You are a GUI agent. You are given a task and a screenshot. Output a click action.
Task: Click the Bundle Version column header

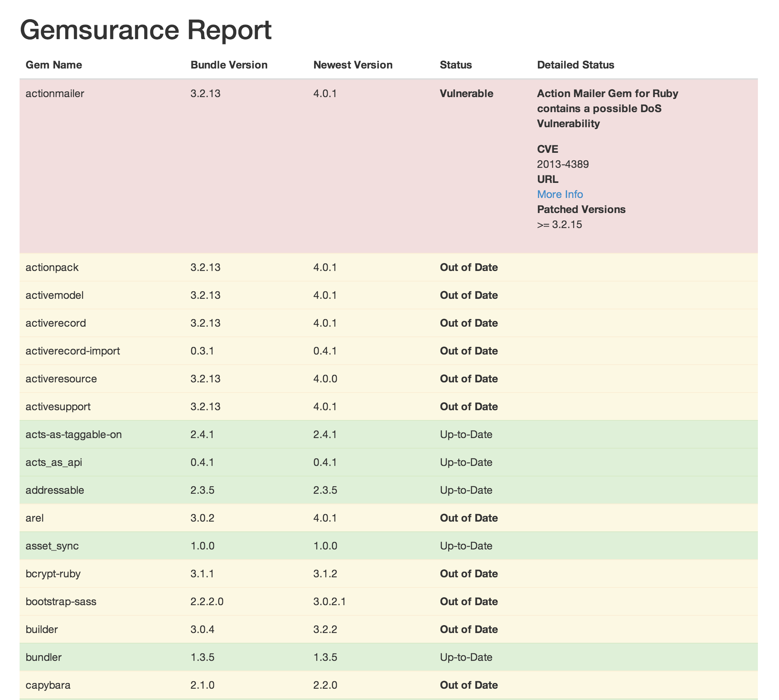click(229, 65)
